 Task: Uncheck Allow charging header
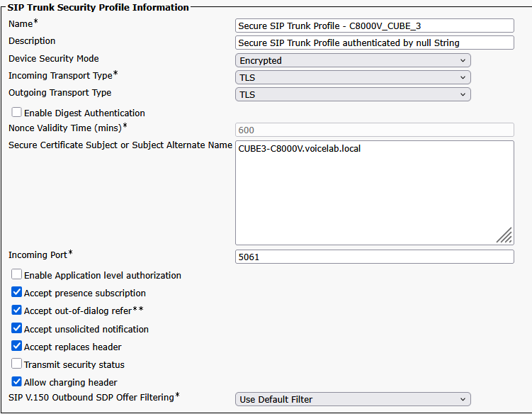[x=17, y=382]
